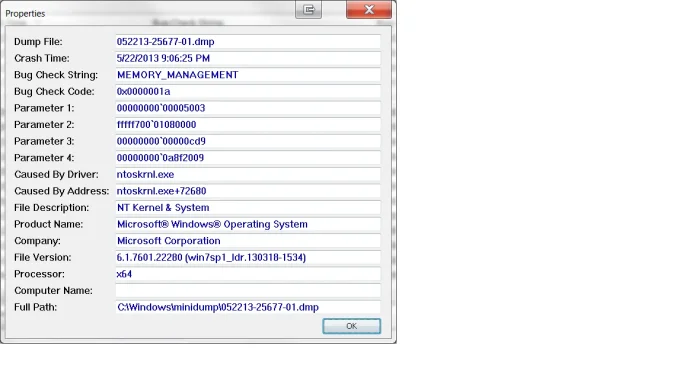Viewport: 683px width, 384px height.
Task: Select Parameter 1 value field
Action: 248,108
